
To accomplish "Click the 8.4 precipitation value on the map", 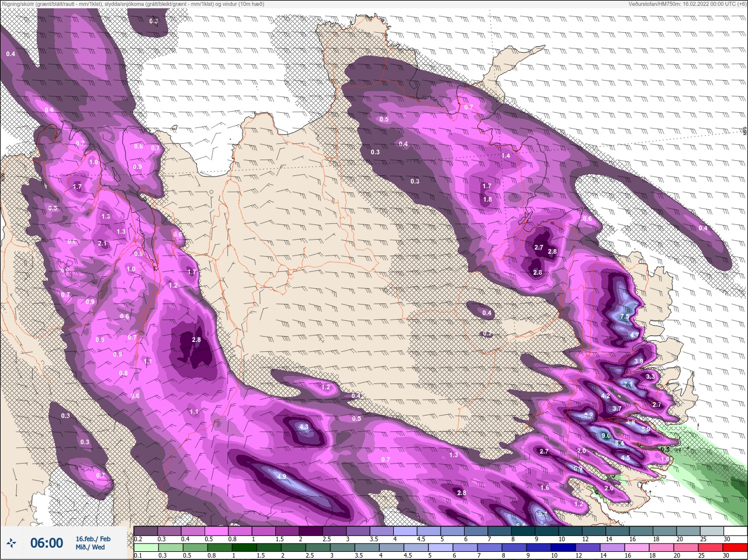I will click(619, 444).
